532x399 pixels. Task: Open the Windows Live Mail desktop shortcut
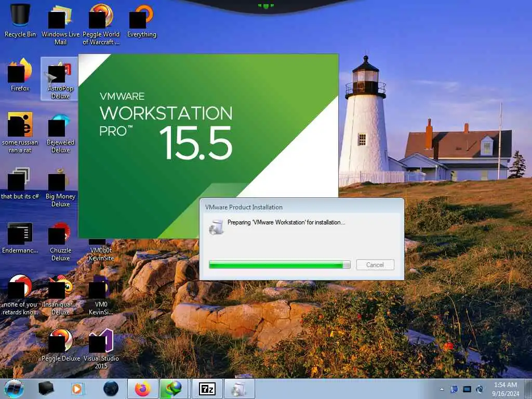click(60, 24)
